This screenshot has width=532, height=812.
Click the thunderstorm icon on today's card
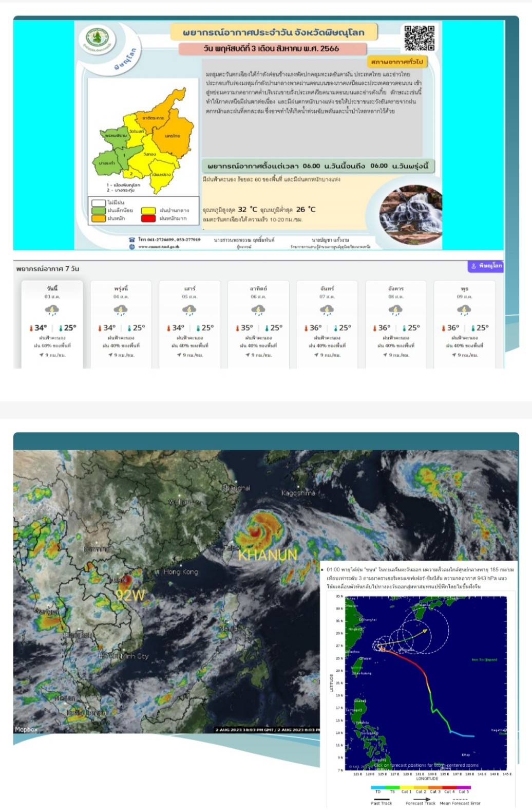[x=52, y=310]
